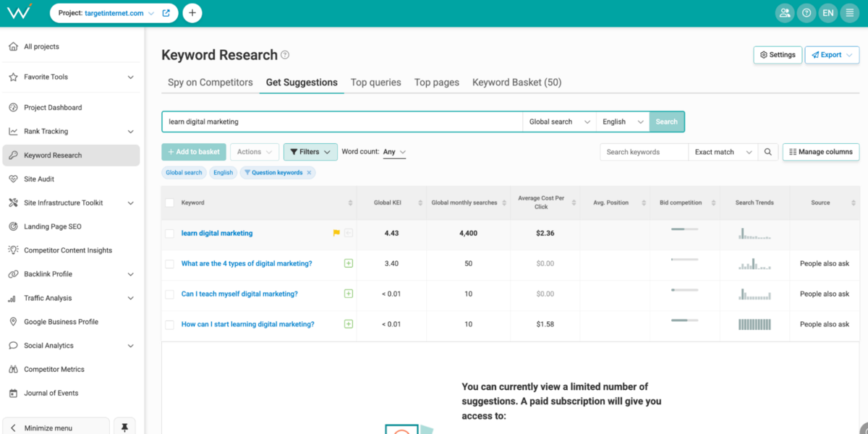This screenshot has height=434, width=868.
Task: Add 'Can I teach myself' keyword to basket
Action: click(x=349, y=294)
